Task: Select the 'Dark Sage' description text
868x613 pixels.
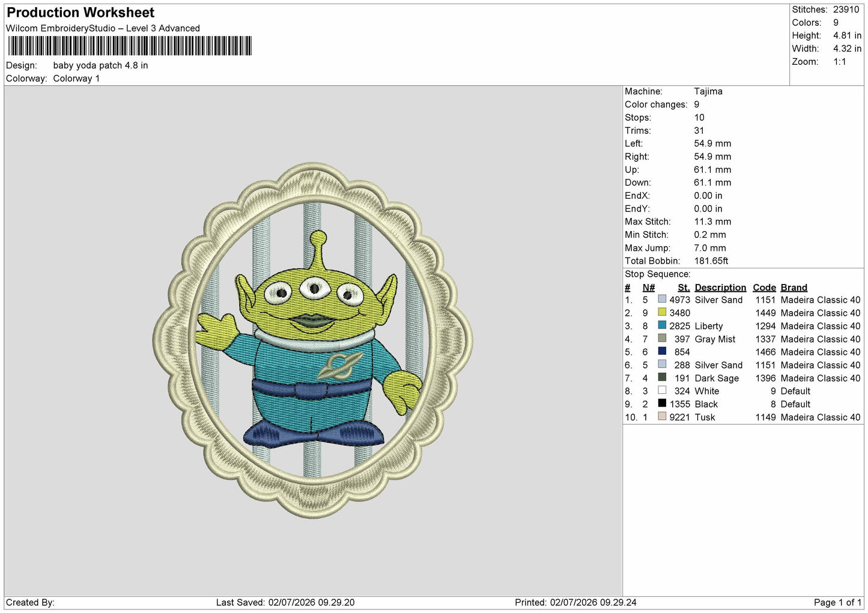Action: point(717,379)
